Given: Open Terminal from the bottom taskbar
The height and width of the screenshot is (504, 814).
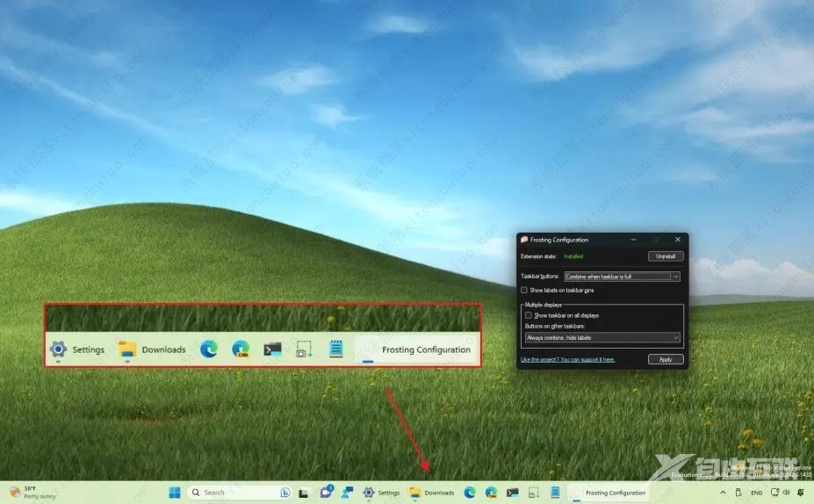Looking at the screenshot, I should [x=513, y=492].
